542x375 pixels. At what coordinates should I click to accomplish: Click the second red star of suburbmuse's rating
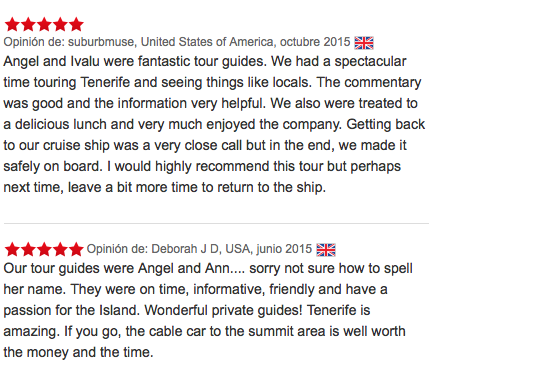point(28,25)
